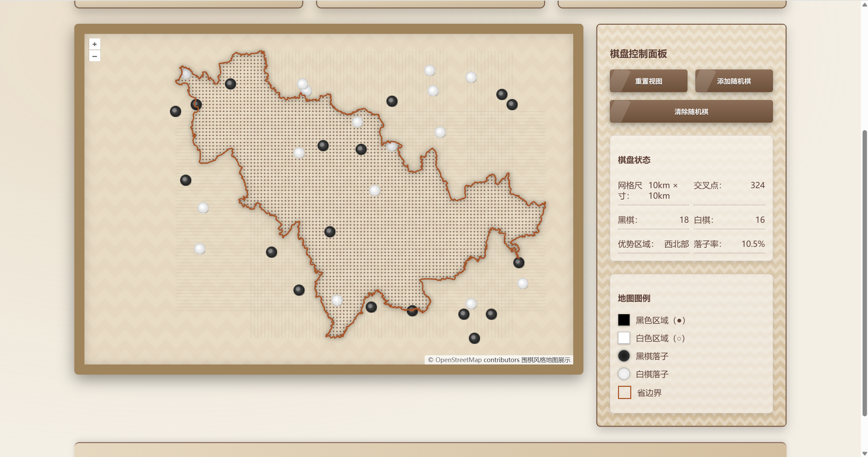Image resolution: width=868 pixels, height=457 pixels.
Task: Zoom in the map with plus button
Action: pyautogui.click(x=95, y=44)
